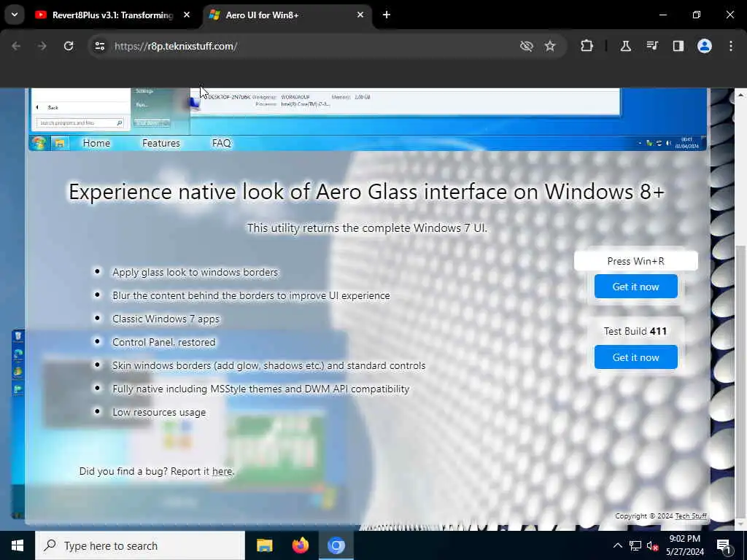Open the Windows Start menu
This screenshot has width=747, height=560.
(18, 545)
